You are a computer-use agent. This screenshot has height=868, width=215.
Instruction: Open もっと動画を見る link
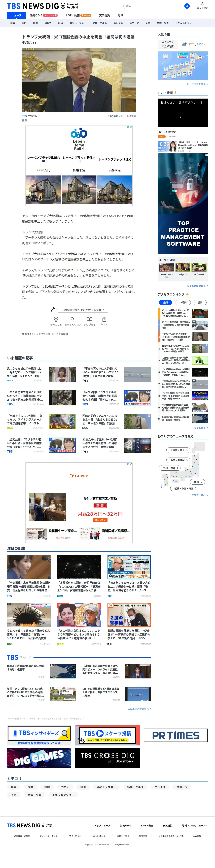(197, 286)
